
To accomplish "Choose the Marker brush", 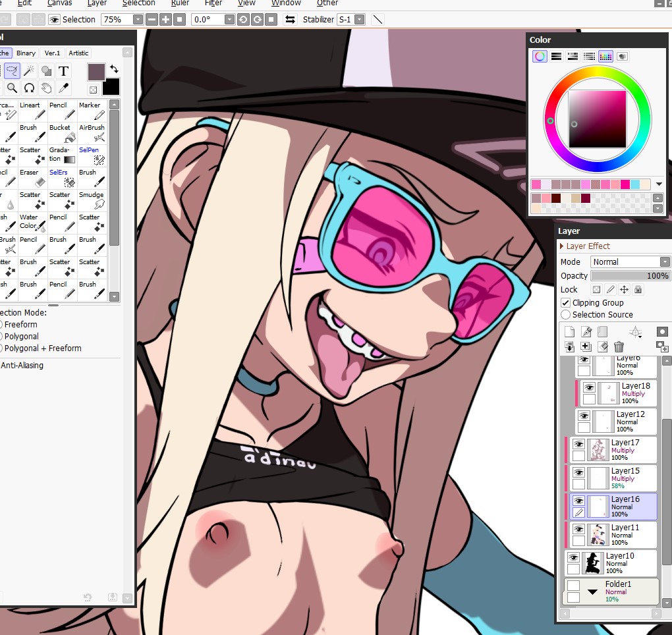I will (92, 111).
